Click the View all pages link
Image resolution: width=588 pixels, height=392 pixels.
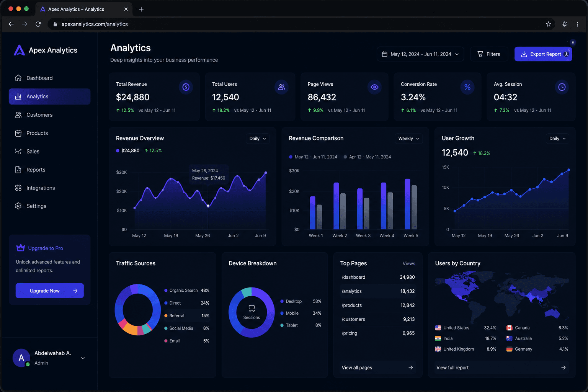(x=377, y=367)
